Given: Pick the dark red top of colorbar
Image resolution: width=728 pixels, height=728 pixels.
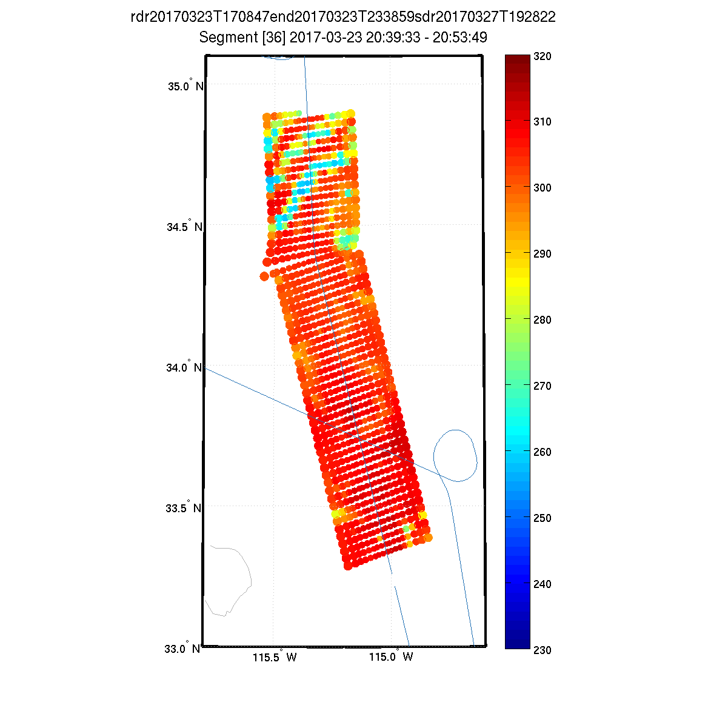Looking at the screenshot, I should pos(517,61).
